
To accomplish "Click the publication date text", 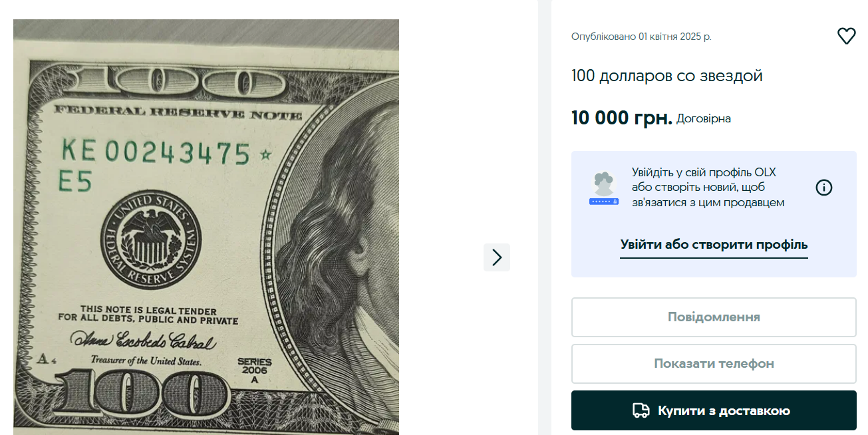I will pos(641,37).
